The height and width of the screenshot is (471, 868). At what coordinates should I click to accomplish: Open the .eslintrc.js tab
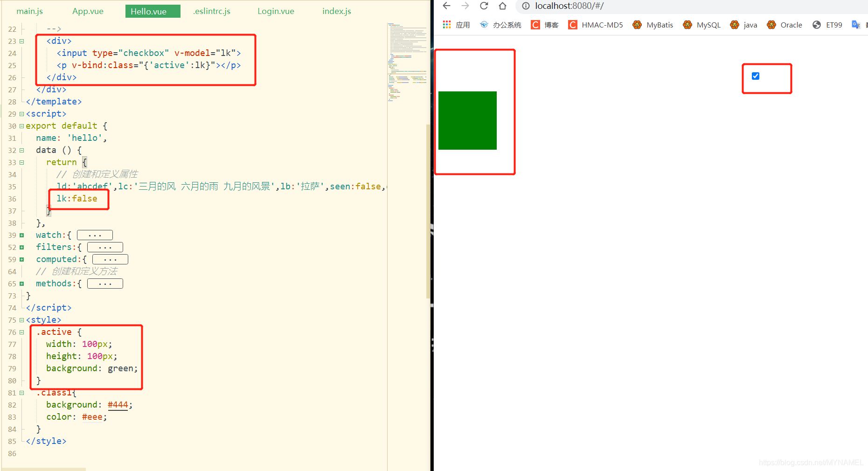212,11
